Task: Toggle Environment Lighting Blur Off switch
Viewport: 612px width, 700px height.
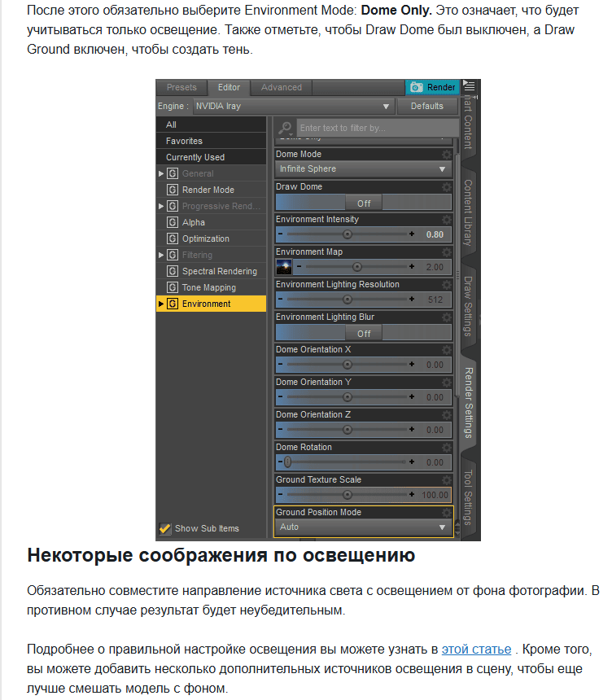Action: click(364, 334)
